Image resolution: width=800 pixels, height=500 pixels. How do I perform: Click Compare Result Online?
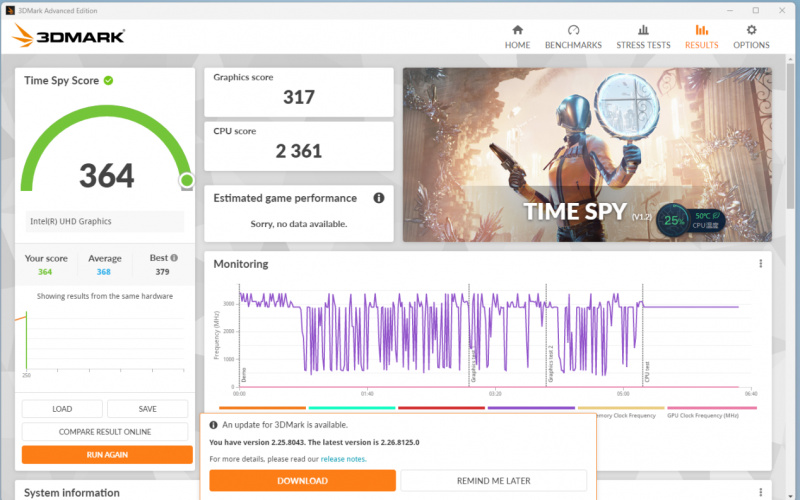(105, 432)
